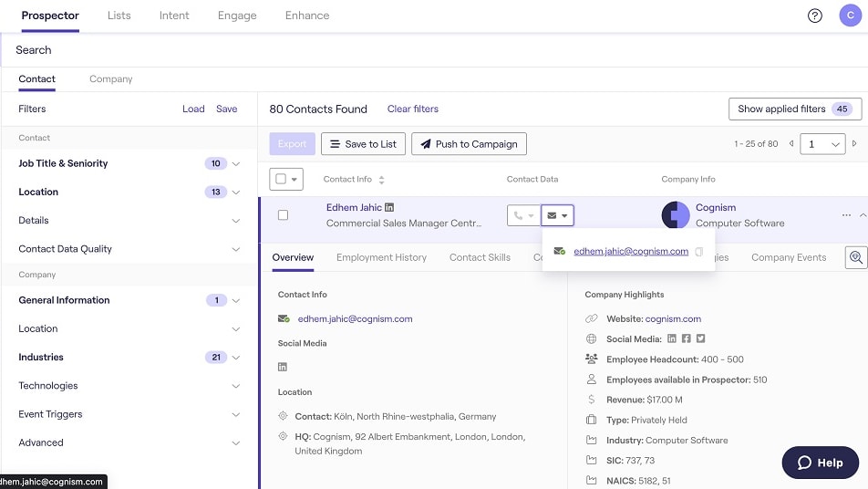This screenshot has height=489, width=868.
Task: Open the cognism.com website link
Action: click(673, 319)
